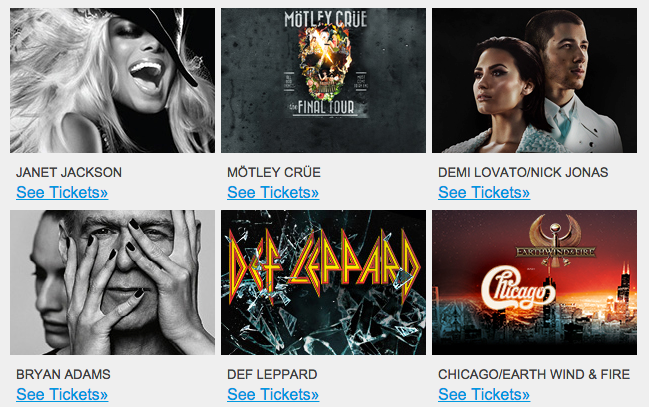Click the Bryan Adams black-and-white portrait
The height and width of the screenshot is (407, 649).
[x=112, y=282]
